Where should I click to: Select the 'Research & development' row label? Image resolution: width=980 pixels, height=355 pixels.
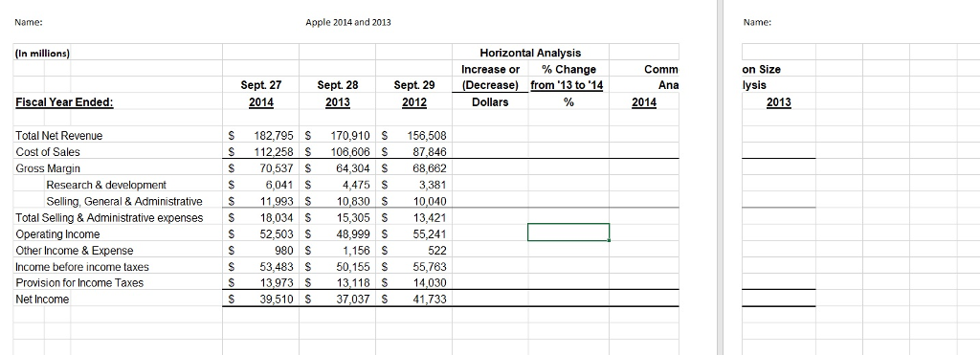pyautogui.click(x=106, y=185)
